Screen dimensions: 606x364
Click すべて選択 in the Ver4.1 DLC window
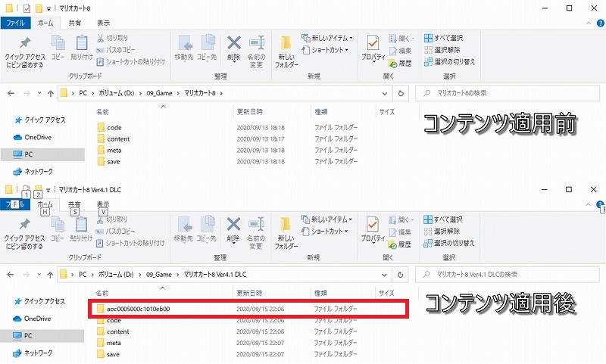pos(443,219)
